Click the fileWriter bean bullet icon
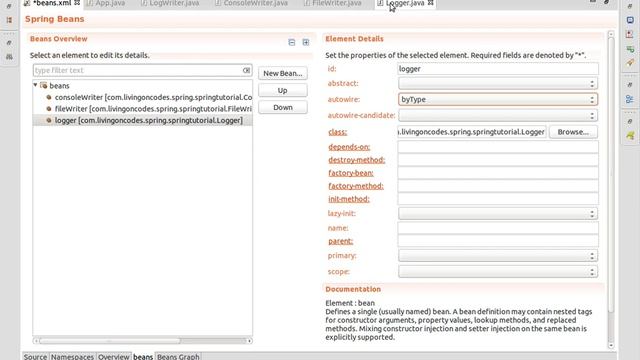This screenshot has width=640, height=360. (49, 109)
